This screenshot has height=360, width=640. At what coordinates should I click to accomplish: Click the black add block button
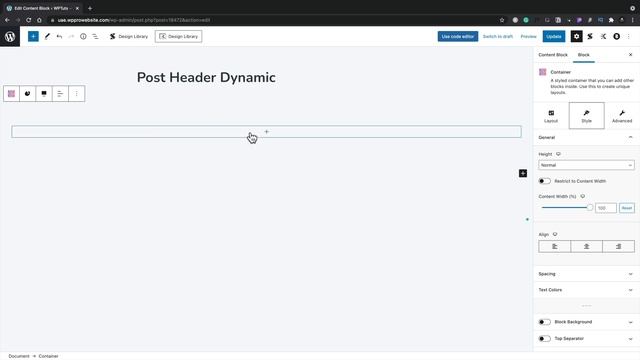523,173
